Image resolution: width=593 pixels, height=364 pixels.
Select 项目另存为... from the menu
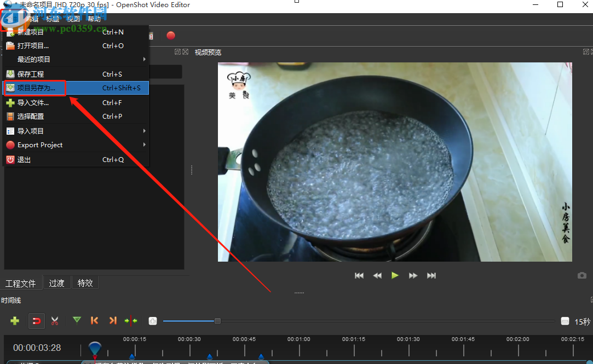coord(36,88)
